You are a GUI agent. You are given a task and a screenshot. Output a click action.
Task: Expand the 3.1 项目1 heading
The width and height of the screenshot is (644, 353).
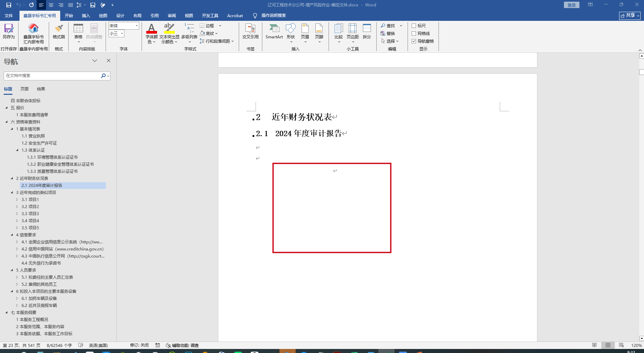point(17,199)
